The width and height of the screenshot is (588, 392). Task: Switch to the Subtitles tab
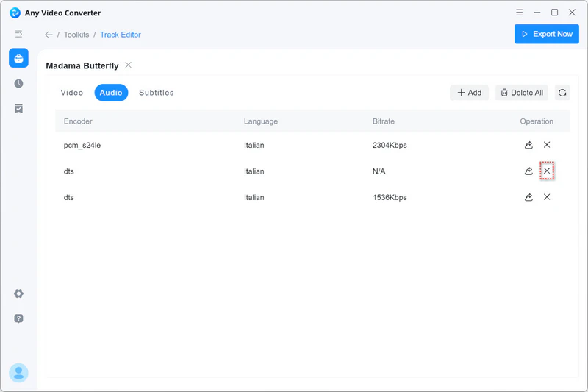point(157,93)
